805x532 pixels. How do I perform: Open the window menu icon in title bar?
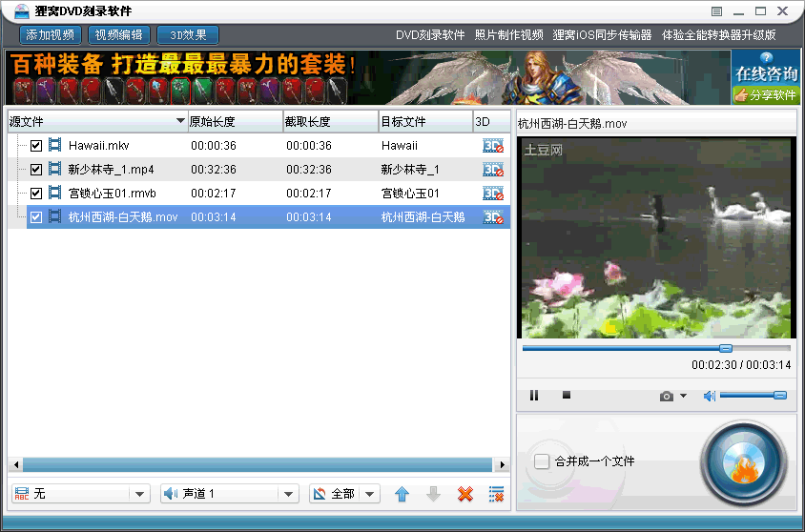716,11
